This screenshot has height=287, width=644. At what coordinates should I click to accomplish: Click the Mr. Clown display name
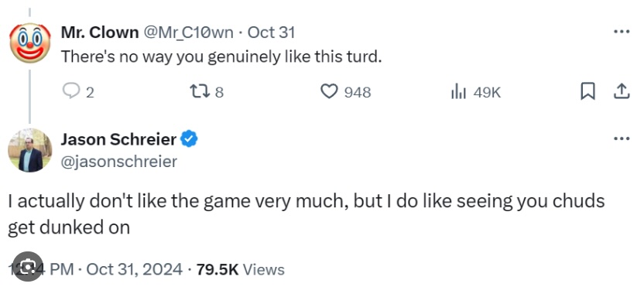[x=100, y=32]
